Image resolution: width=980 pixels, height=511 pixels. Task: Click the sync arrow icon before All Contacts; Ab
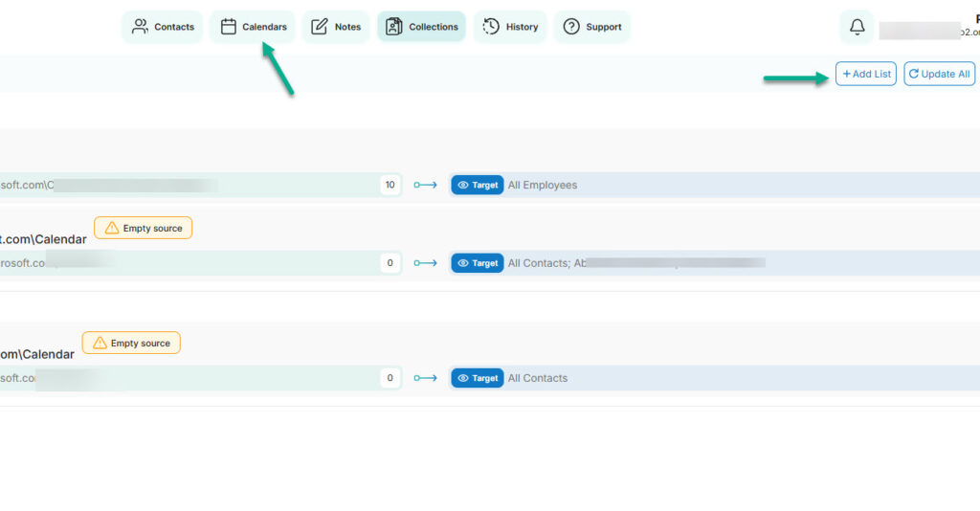click(x=425, y=263)
